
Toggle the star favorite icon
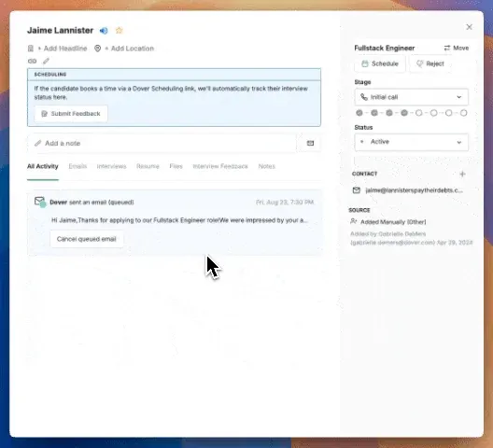(119, 30)
